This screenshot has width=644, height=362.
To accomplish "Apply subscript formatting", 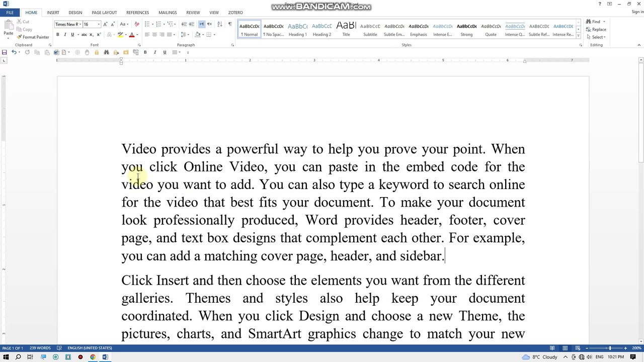I will (x=91, y=35).
